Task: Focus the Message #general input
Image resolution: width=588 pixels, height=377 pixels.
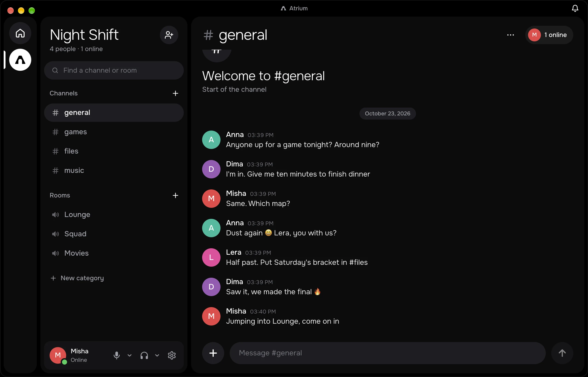Action: 387,353
